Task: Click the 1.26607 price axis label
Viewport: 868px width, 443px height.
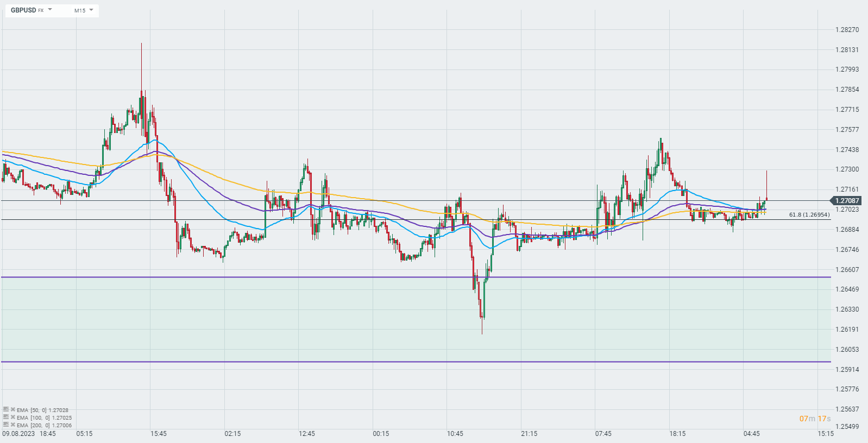Action: tap(847, 270)
